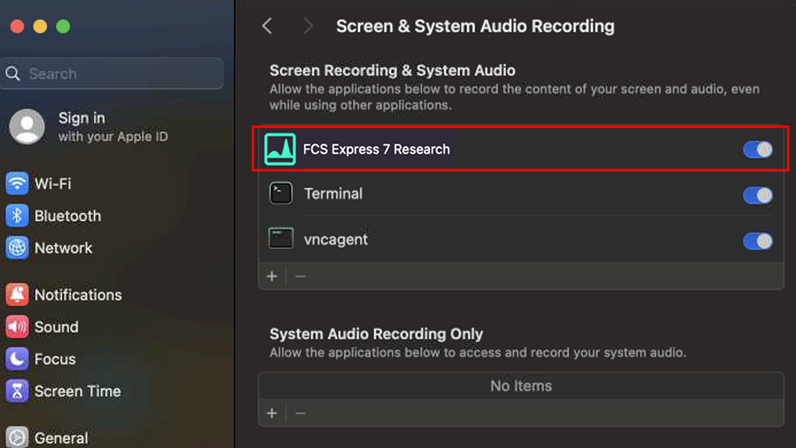
Task: Click minus button under Screen Recording list
Action: pos(300,276)
